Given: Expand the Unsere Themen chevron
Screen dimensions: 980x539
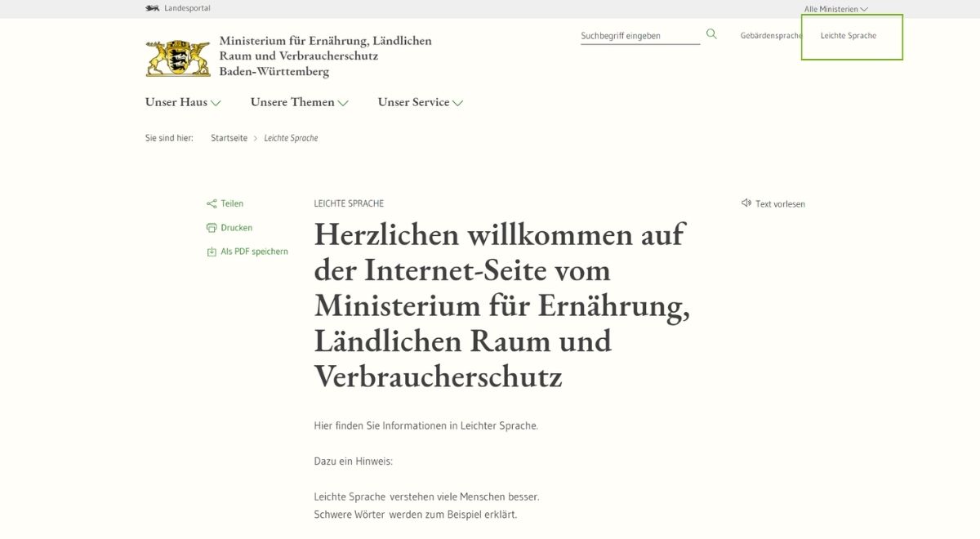Looking at the screenshot, I should (x=344, y=103).
